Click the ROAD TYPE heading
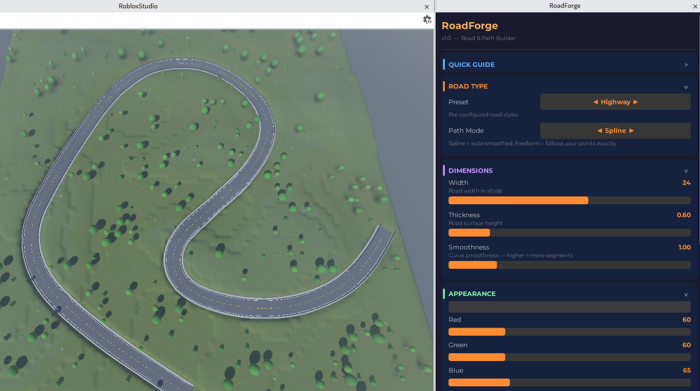Viewport: 700px width, 391px height. (x=468, y=87)
